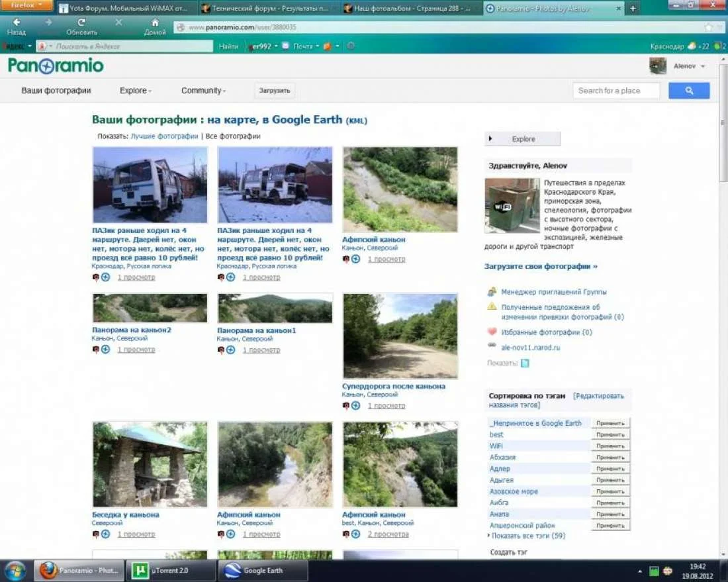The image size is (728, 582).
Task: Open Ваши фотографии in the navigation bar
Action: pyautogui.click(x=56, y=91)
